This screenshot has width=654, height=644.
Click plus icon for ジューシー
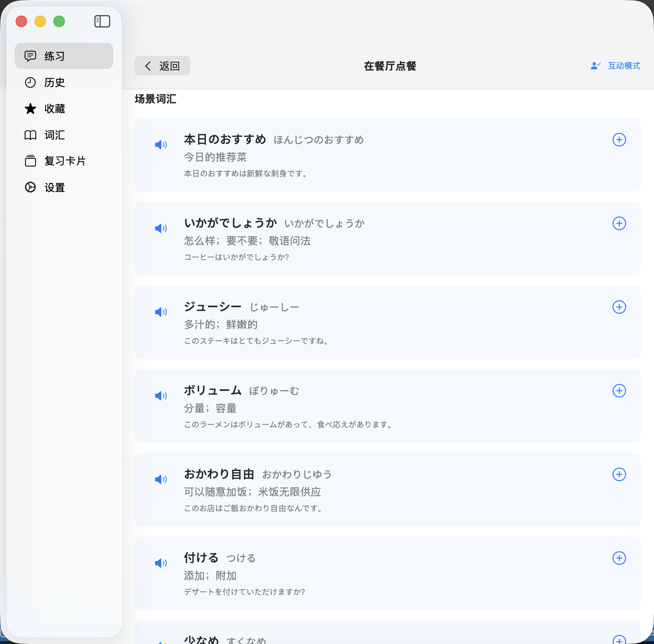[x=619, y=307]
